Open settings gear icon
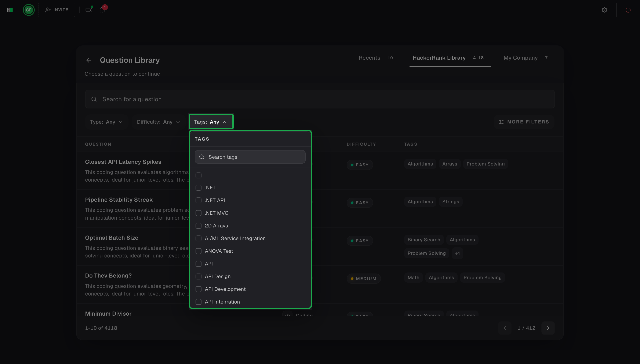Viewport: 640px width, 364px height. coord(604,10)
